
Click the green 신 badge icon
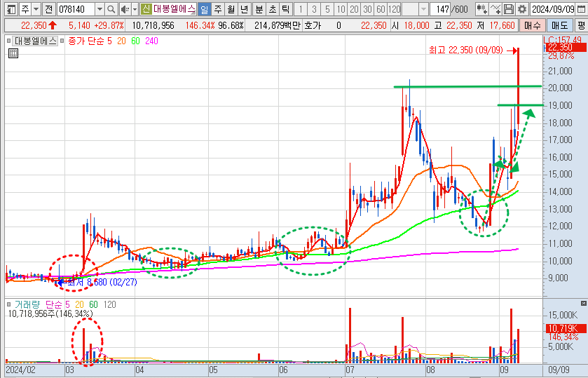(x=146, y=9)
